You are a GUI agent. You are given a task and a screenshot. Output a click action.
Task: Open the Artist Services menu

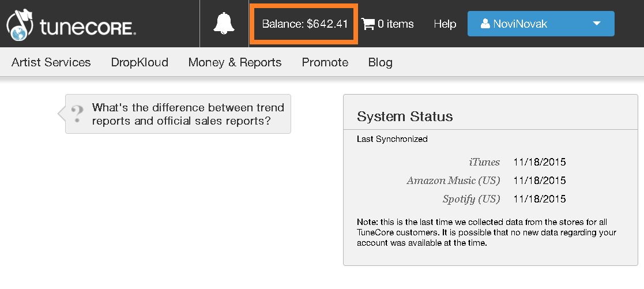click(x=51, y=62)
